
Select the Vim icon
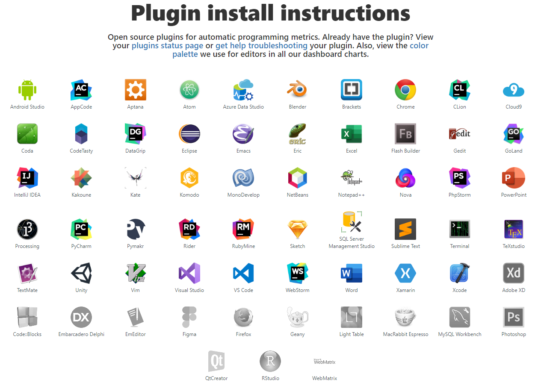pyautogui.click(x=136, y=273)
